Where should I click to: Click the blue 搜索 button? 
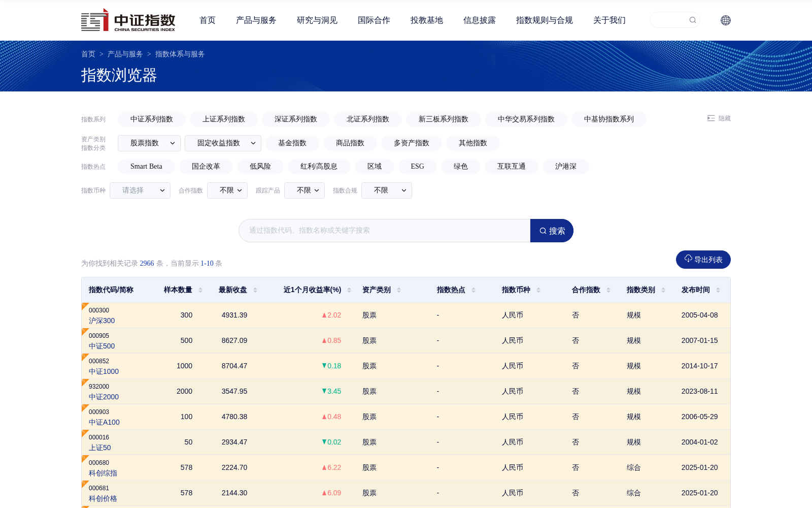point(552,231)
